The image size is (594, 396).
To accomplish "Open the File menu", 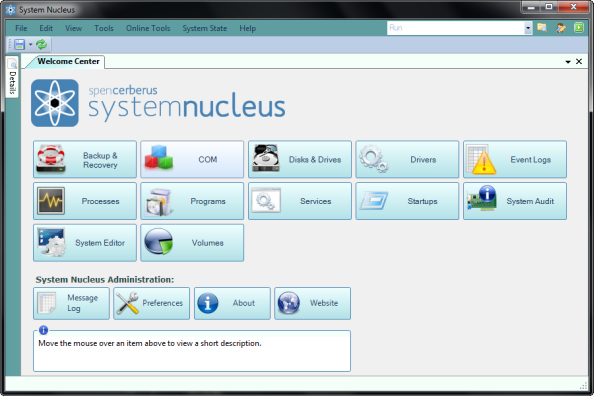I will tap(21, 28).
